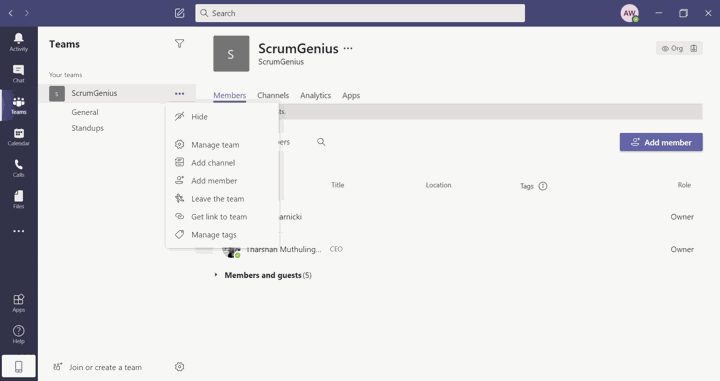Open the Calendar icon
Viewport: 720px width, 381px height.
(x=18, y=137)
